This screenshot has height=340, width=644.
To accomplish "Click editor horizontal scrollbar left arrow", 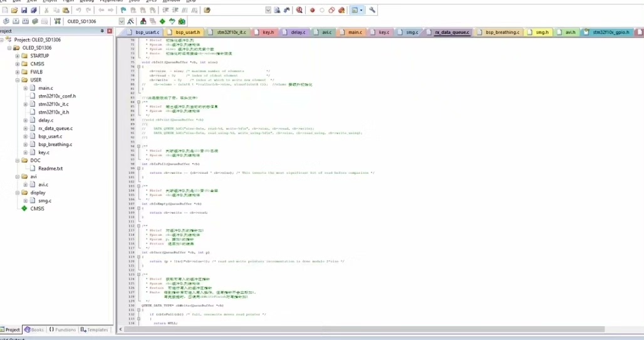I will [x=120, y=329].
